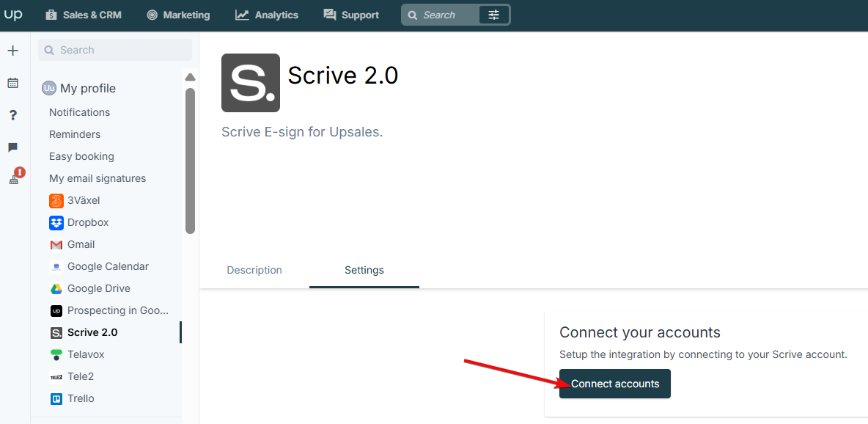Image resolution: width=868 pixels, height=424 pixels.
Task: Click the sidebar Search input
Action: [x=115, y=50]
